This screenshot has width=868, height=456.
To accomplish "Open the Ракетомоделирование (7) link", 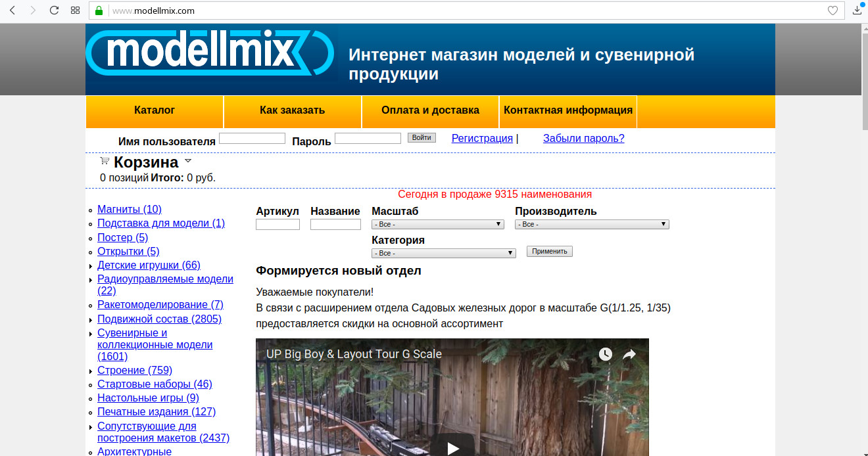I will click(x=160, y=304).
